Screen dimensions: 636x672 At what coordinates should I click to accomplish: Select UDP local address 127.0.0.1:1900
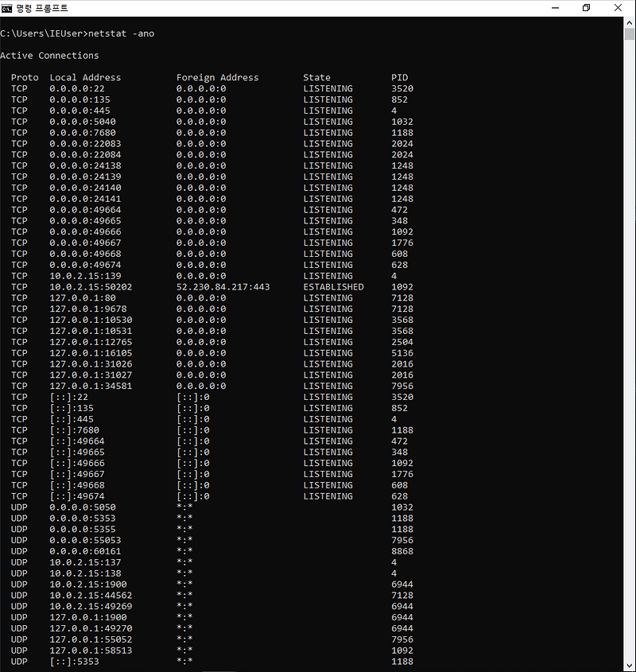(88, 618)
